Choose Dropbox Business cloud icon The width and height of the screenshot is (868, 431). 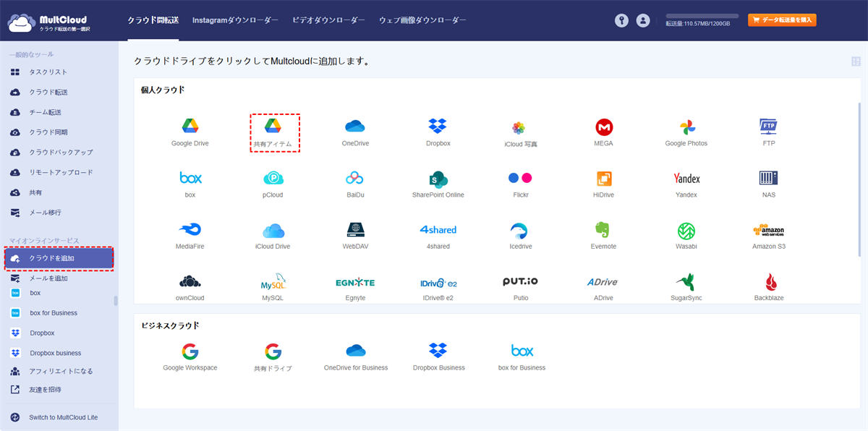[438, 351]
